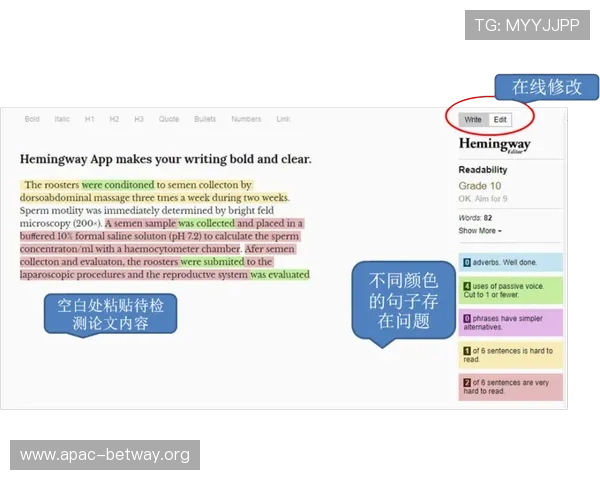Open the Hemingway Editor logo

(494, 144)
